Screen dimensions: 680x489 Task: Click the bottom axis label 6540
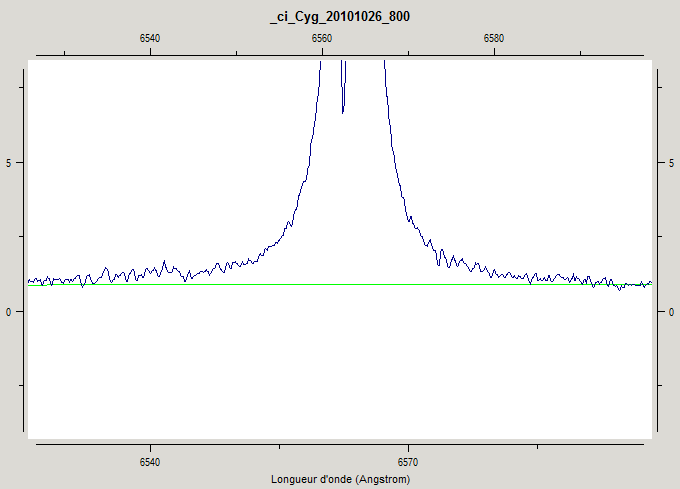150,462
